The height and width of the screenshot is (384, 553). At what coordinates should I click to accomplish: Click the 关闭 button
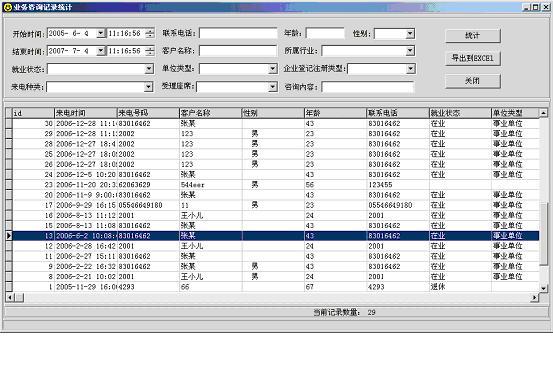473,81
